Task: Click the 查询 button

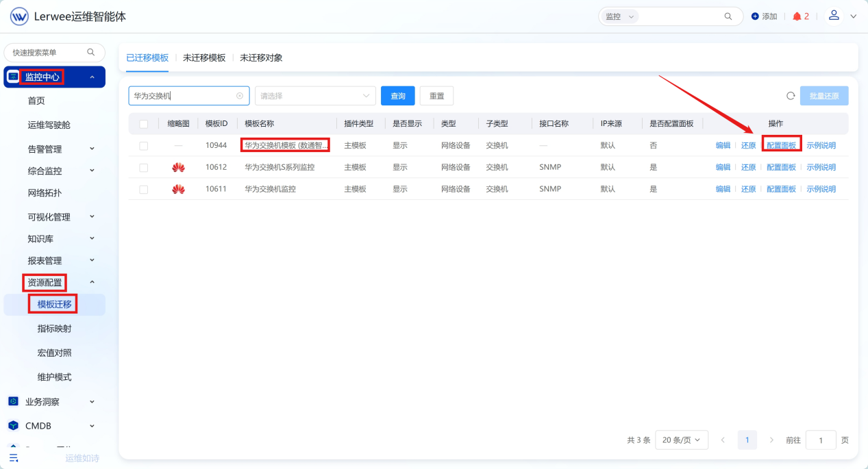Action: (x=398, y=96)
